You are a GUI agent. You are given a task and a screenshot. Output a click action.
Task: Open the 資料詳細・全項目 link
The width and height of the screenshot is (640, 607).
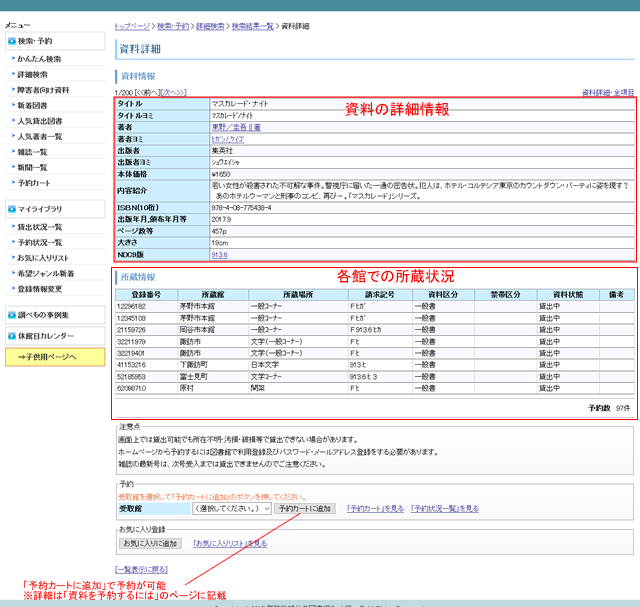[x=608, y=93]
